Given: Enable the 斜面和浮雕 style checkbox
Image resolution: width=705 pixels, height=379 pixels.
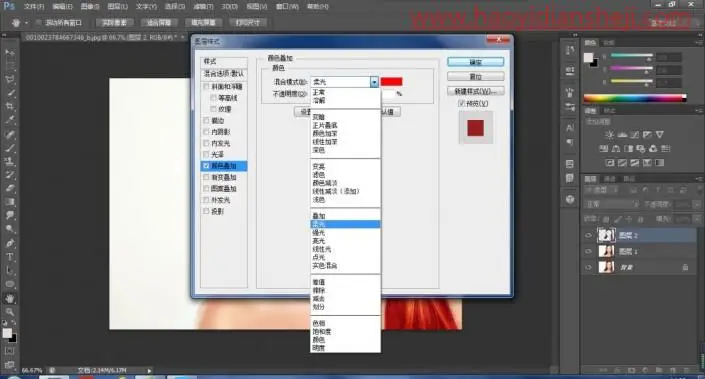Looking at the screenshot, I should [206, 86].
